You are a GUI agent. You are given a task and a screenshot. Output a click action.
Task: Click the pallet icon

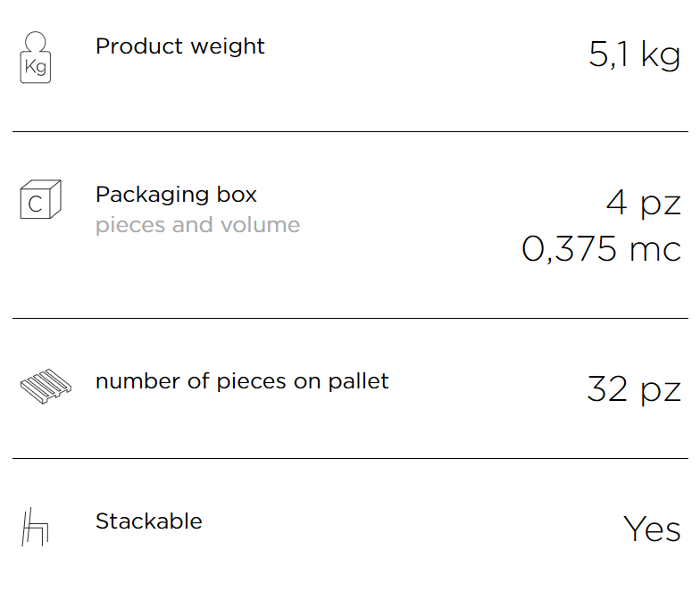(x=46, y=386)
